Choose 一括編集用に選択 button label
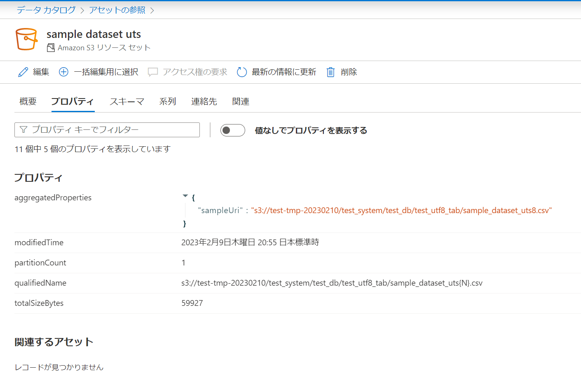The height and width of the screenshot is (392, 581). pyautogui.click(x=106, y=72)
